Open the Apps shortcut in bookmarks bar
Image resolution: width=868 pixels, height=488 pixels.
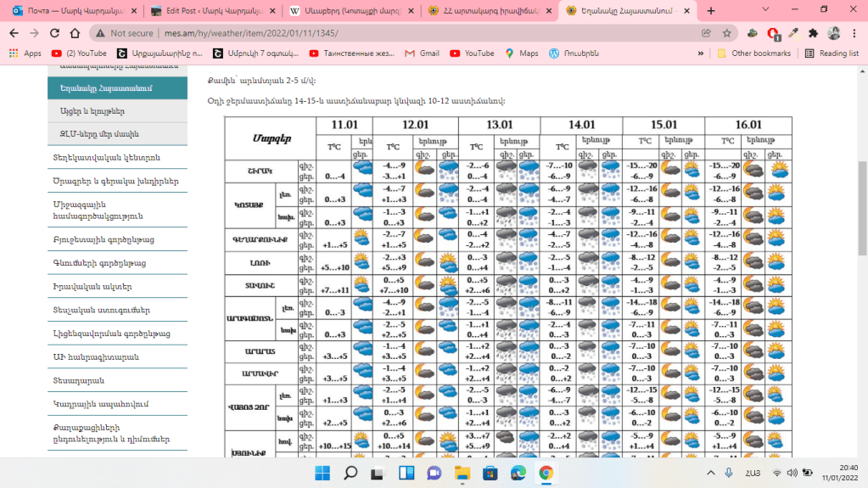point(25,53)
